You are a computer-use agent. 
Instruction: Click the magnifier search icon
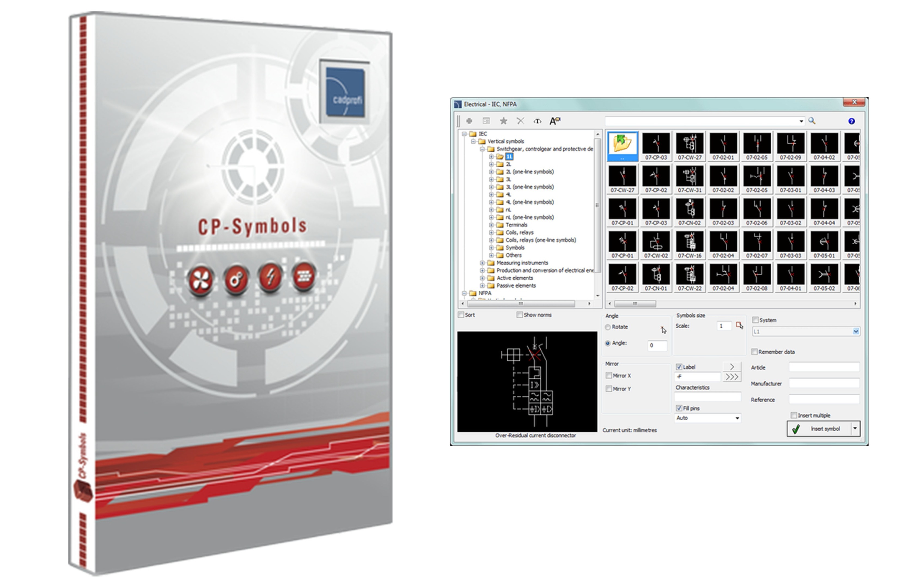811,121
